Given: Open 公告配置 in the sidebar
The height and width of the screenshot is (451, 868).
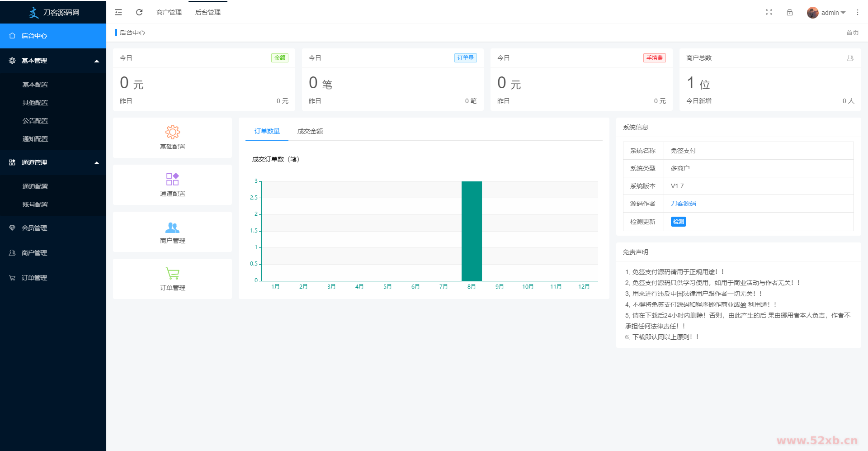Looking at the screenshot, I should pyautogui.click(x=35, y=121).
